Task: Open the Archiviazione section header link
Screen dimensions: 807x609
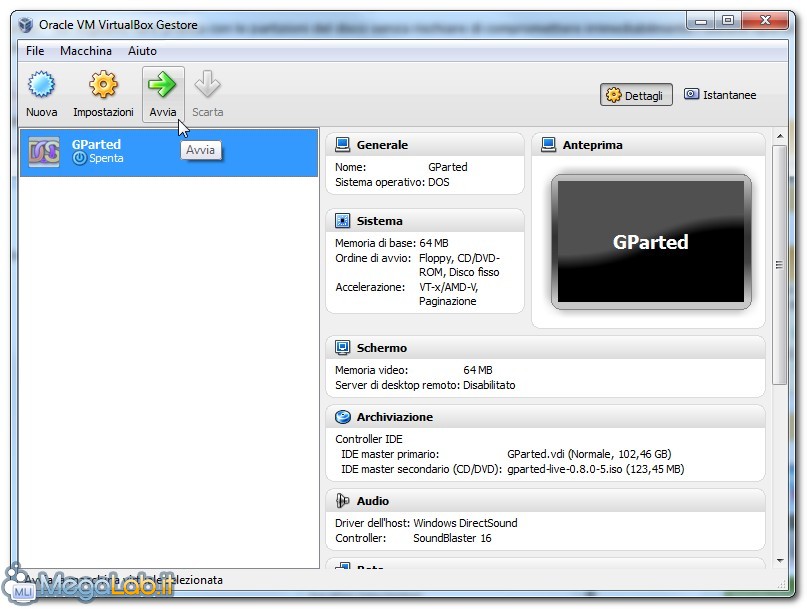Action: click(394, 417)
